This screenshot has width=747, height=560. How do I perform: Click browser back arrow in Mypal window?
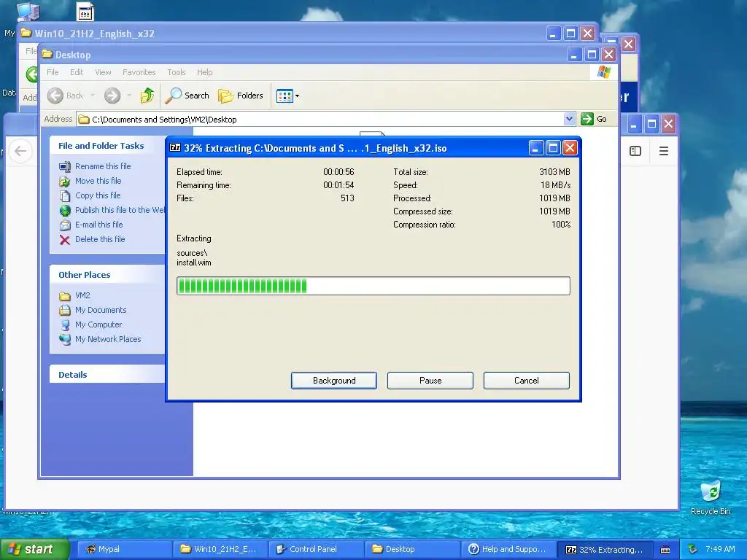pos(20,151)
